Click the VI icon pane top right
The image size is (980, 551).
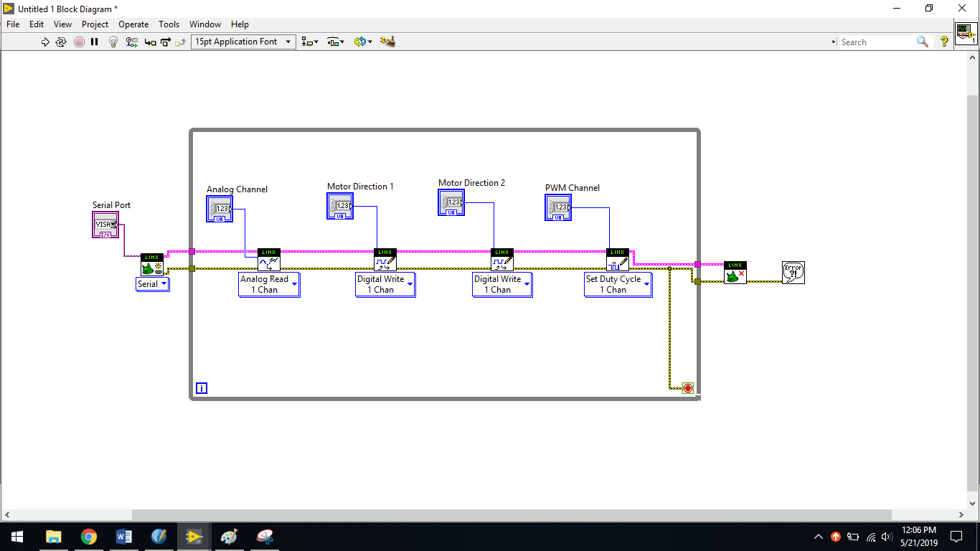pyautogui.click(x=966, y=34)
